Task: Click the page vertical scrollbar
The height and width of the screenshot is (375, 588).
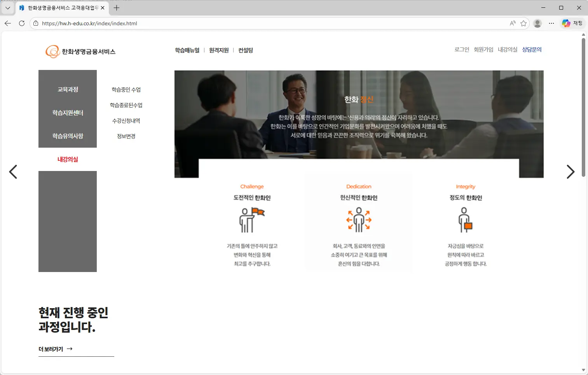Action: click(x=583, y=107)
